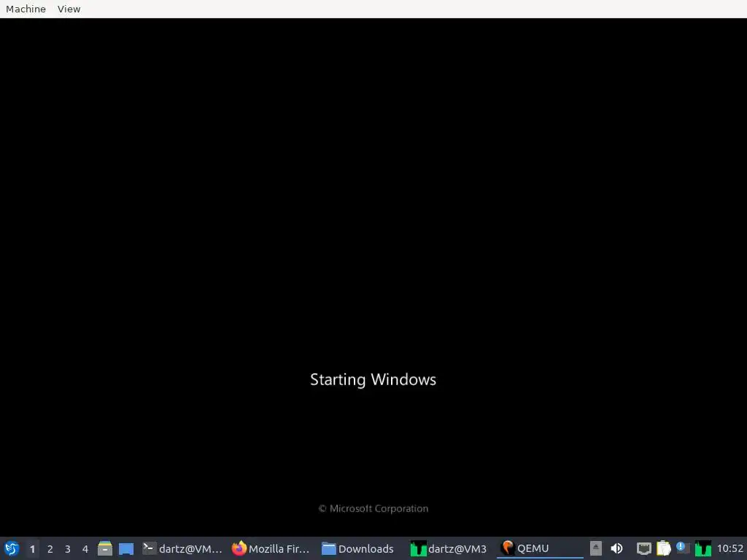Select the QEMU taskbar entry

tap(540, 548)
